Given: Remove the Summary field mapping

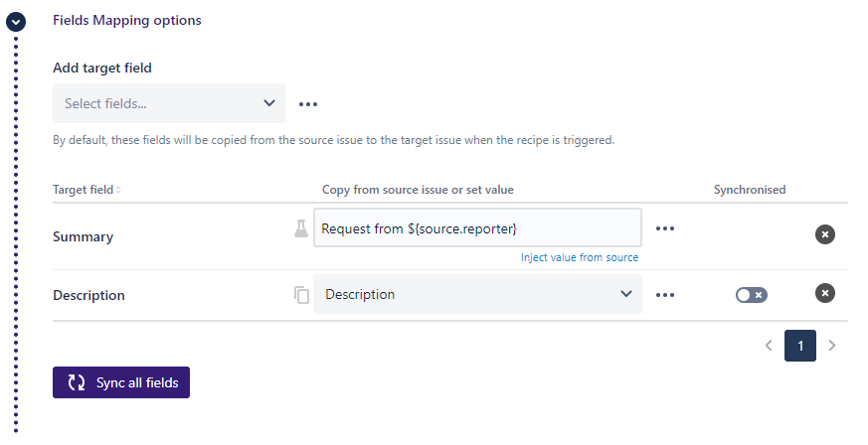Looking at the screenshot, I should 825,234.
